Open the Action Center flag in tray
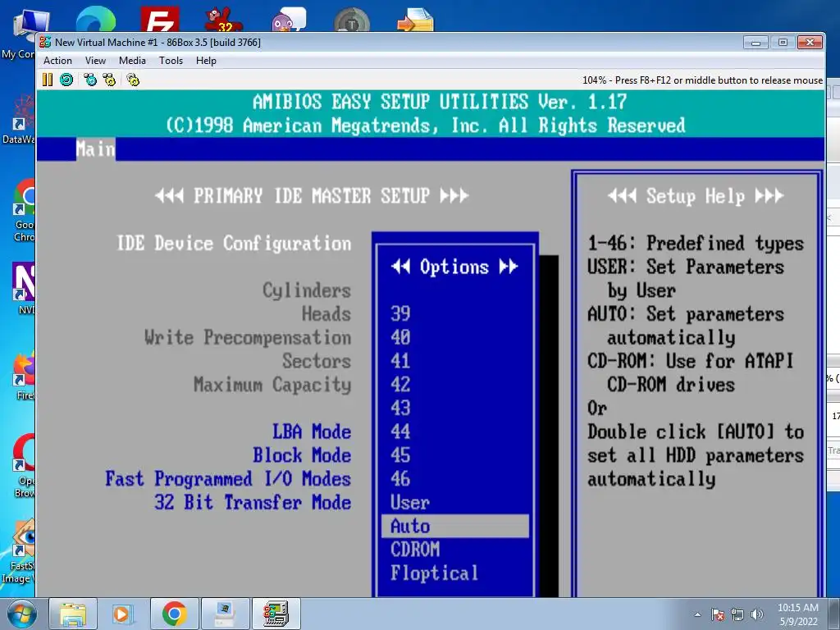Screen dimensions: 840x630 (718, 614)
